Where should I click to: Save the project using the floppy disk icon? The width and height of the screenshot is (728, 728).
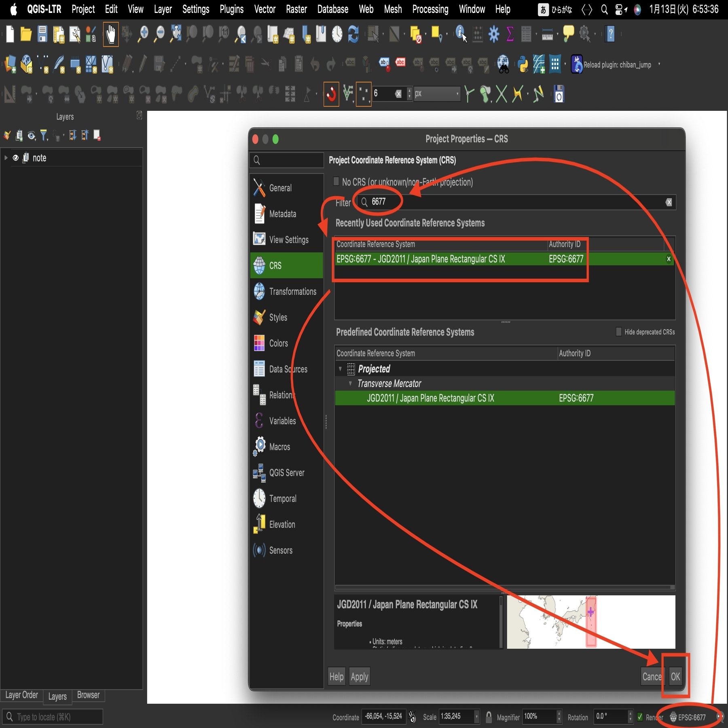42,34
